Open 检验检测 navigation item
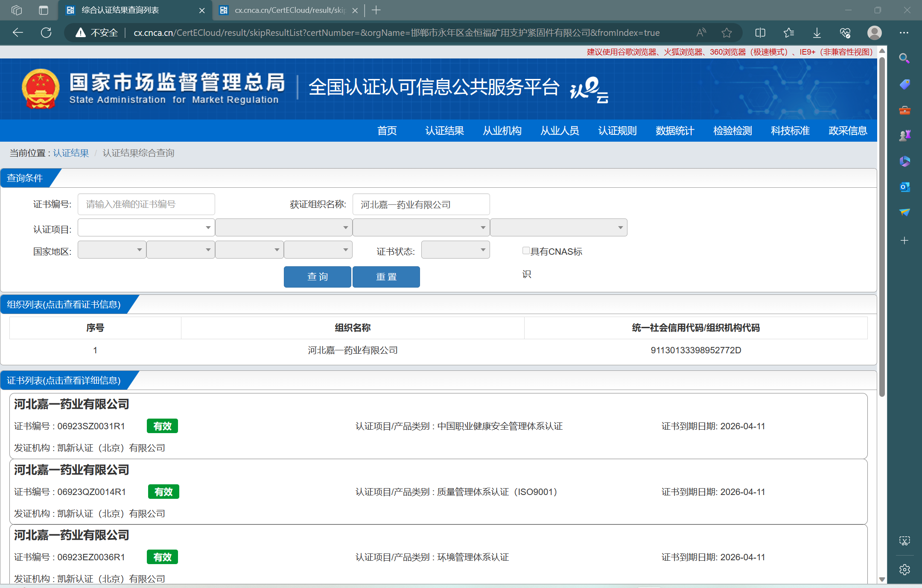 click(x=733, y=131)
